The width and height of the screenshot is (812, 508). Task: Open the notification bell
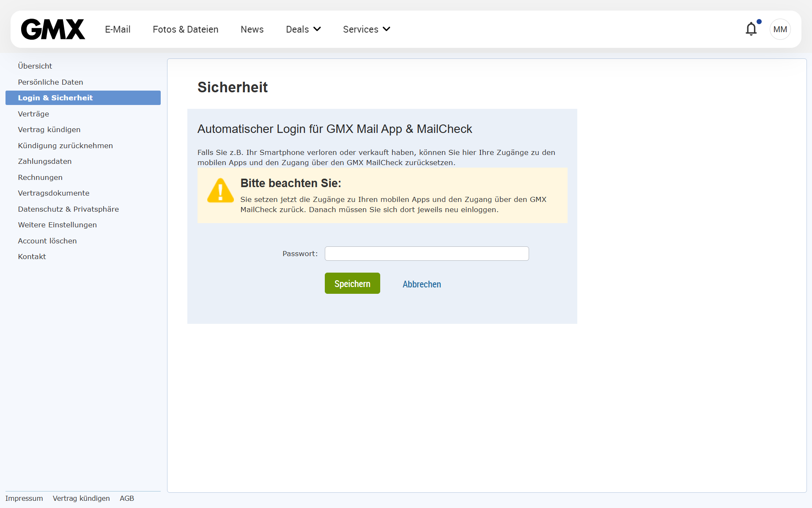[x=751, y=29]
